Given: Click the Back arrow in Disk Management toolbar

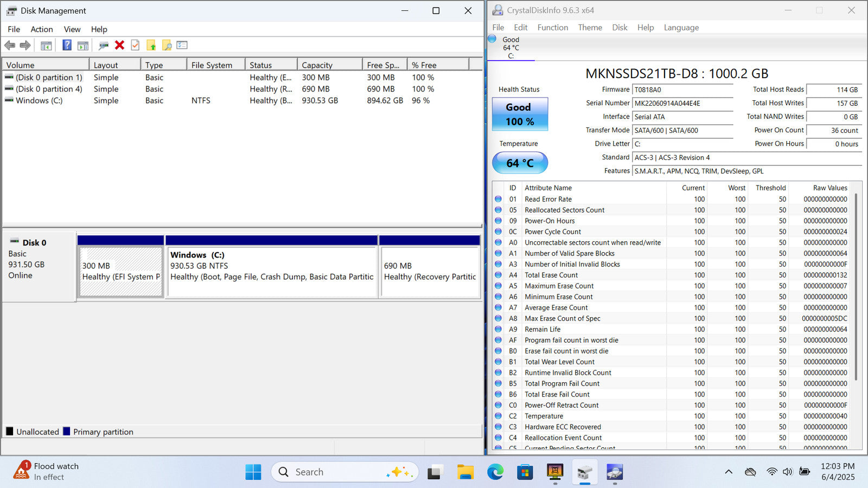Looking at the screenshot, I should coord(10,46).
